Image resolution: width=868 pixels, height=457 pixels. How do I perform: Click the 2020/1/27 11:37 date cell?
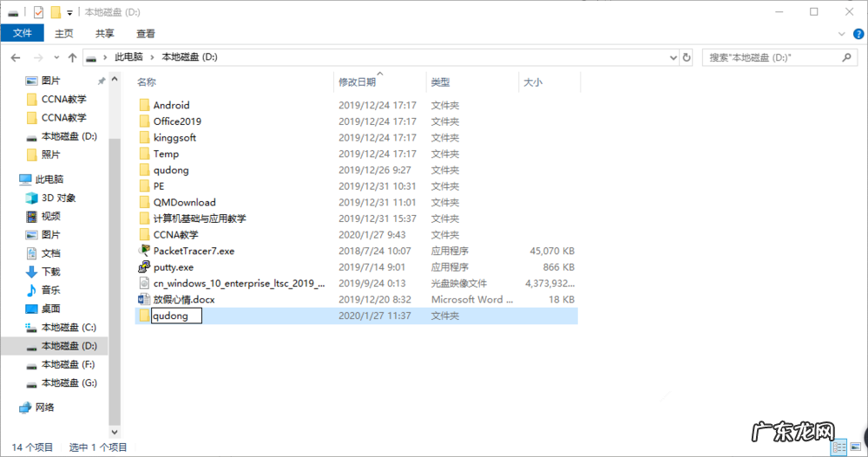[x=375, y=316]
